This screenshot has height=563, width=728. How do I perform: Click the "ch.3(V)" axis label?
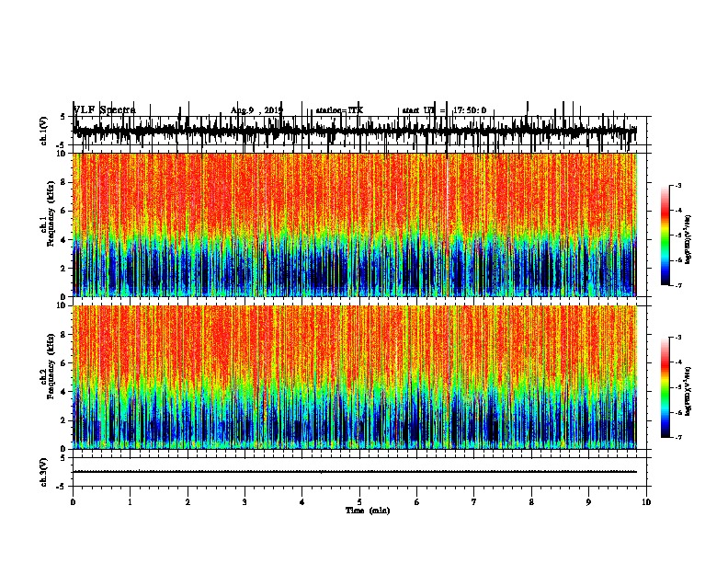[43, 472]
